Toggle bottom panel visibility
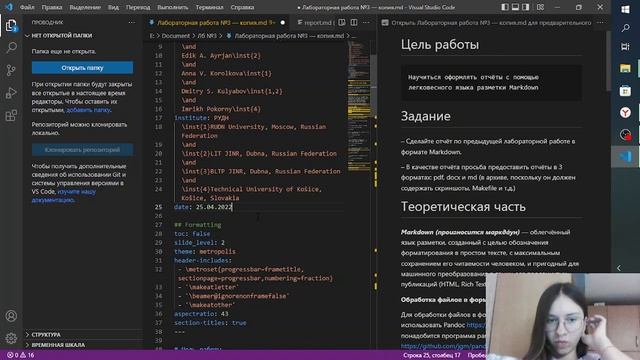The height and width of the screenshot is (360, 640). pyautogui.click(x=516, y=7)
